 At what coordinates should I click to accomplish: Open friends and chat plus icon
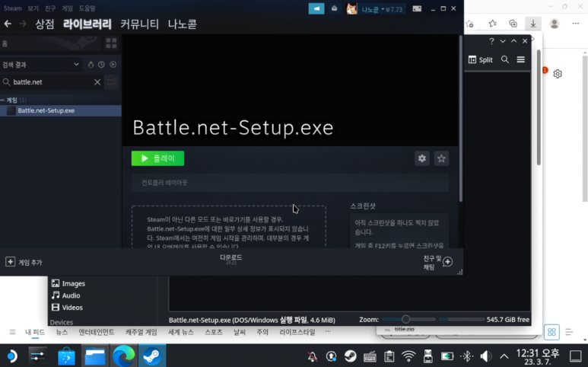[447, 262]
